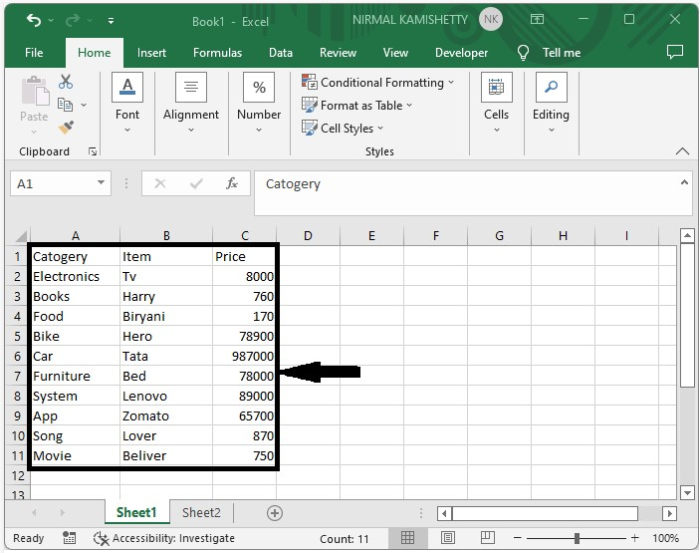The width and height of the screenshot is (700, 553).
Task: Expand the Editing group button
Action: coord(551,103)
